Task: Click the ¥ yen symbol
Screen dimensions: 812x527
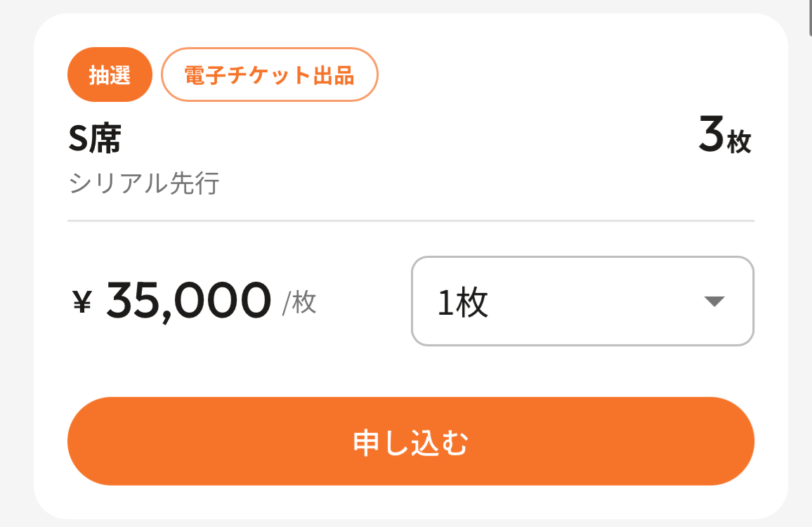Action: click(x=83, y=302)
